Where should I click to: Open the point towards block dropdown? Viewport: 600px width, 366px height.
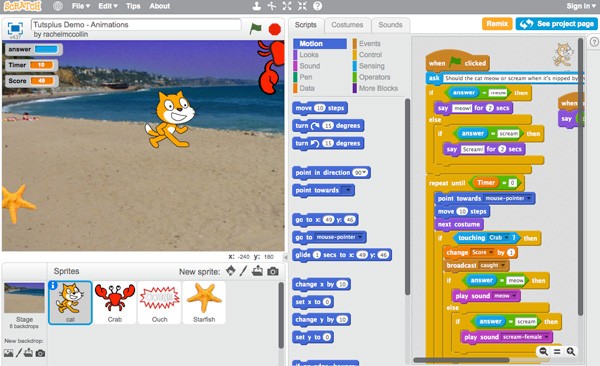[x=347, y=190]
